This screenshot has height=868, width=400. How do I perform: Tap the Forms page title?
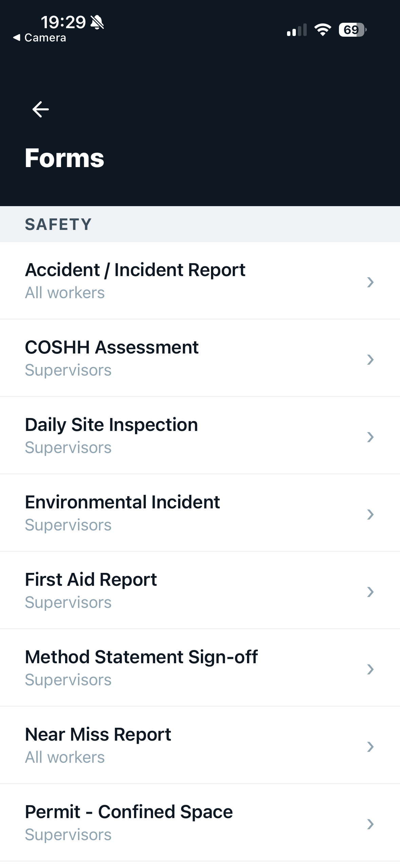[64, 158]
